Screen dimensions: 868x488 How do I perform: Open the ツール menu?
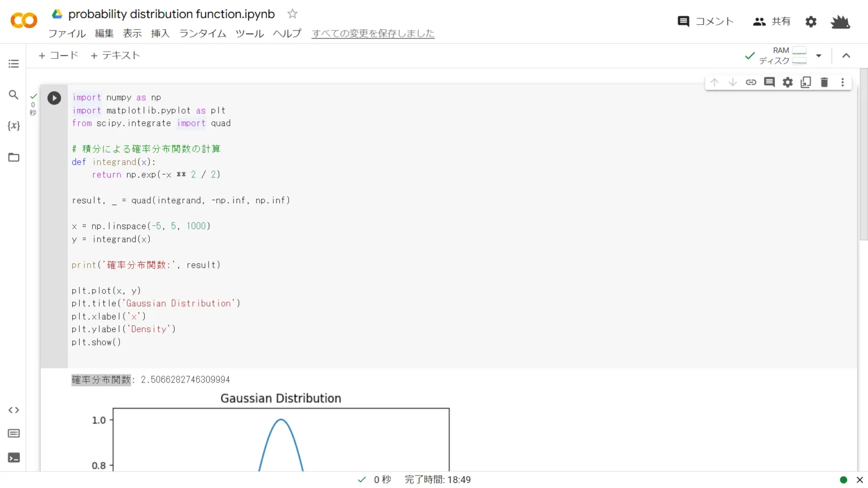pyautogui.click(x=249, y=33)
